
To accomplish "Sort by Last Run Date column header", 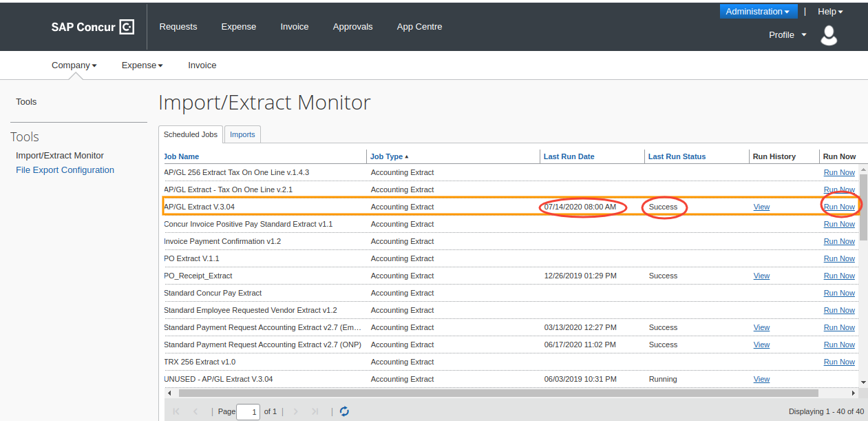I will coord(569,156).
